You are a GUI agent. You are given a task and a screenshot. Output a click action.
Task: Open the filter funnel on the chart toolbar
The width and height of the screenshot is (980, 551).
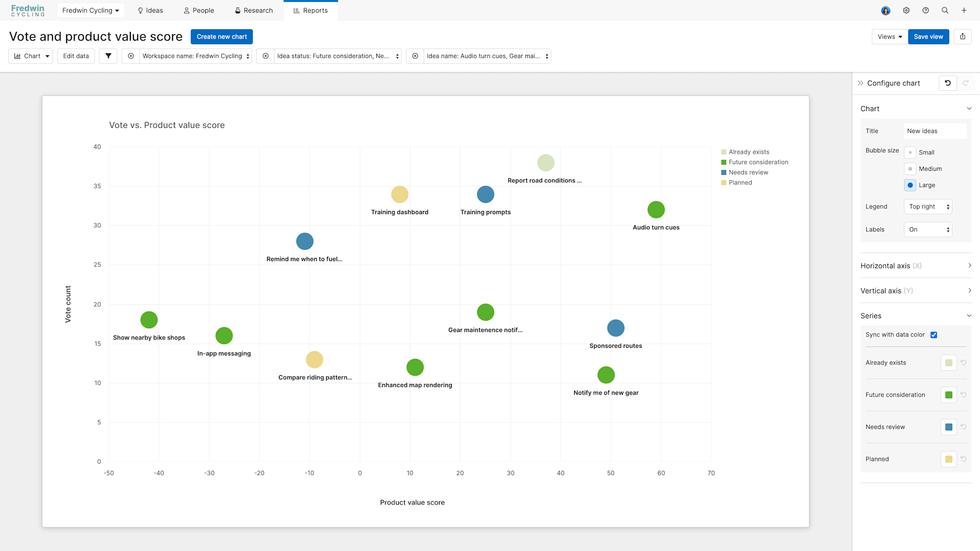[x=108, y=56]
